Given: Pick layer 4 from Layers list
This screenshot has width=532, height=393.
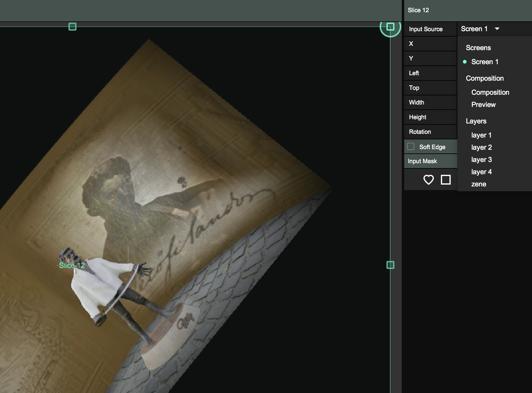Looking at the screenshot, I should [481, 172].
